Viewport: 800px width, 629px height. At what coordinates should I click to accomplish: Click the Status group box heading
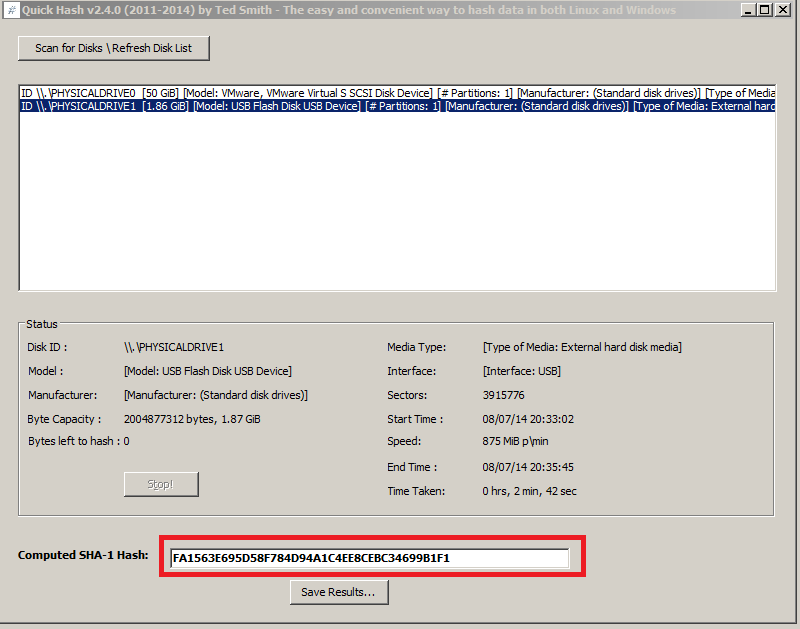(42, 324)
